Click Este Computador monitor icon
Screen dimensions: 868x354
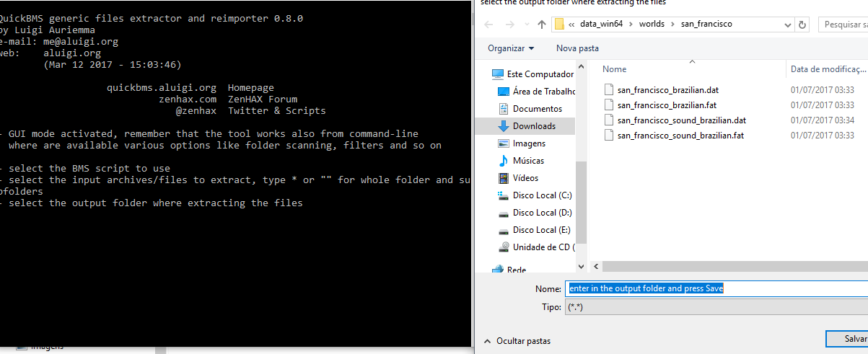[x=497, y=74]
